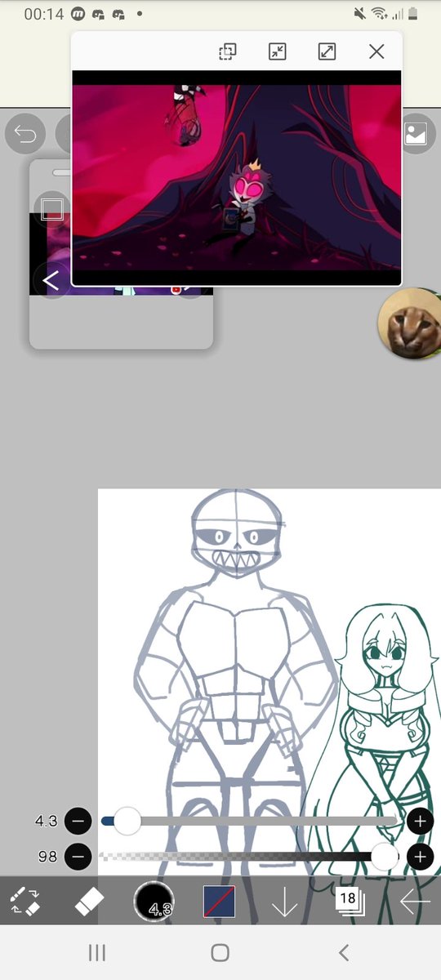
Task: Minimize the pop-up video window
Action: [x=278, y=51]
